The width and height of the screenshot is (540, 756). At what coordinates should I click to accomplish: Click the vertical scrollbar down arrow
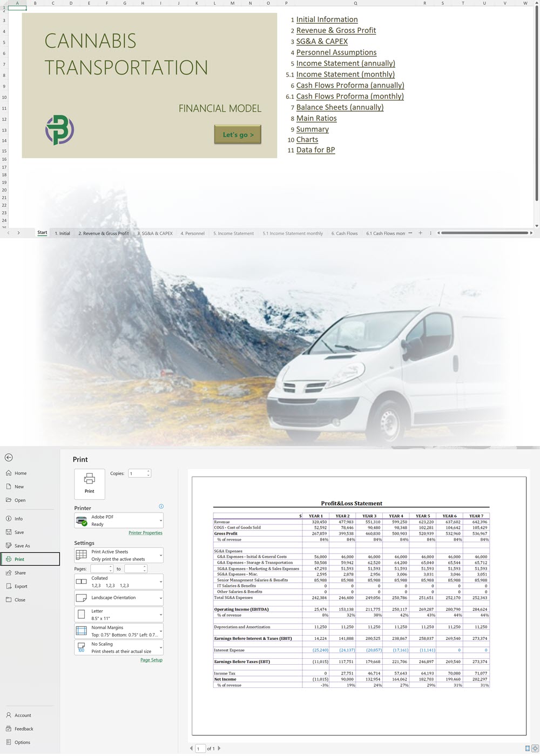pos(536,226)
